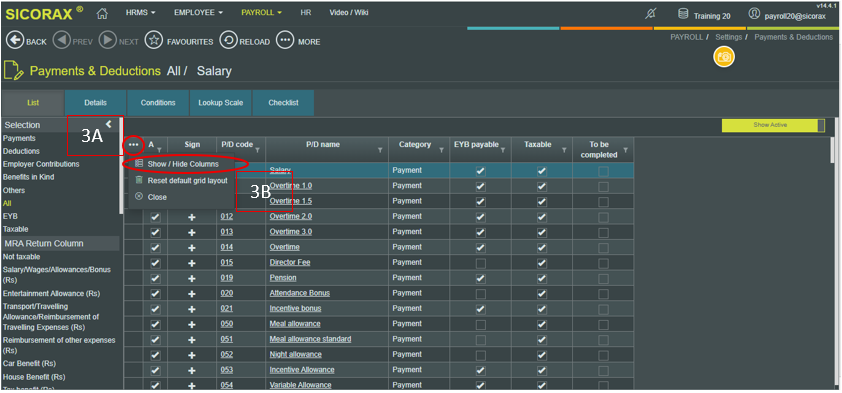Open the grid three-dots options icon
The width and height of the screenshot is (842, 393).
(134, 145)
